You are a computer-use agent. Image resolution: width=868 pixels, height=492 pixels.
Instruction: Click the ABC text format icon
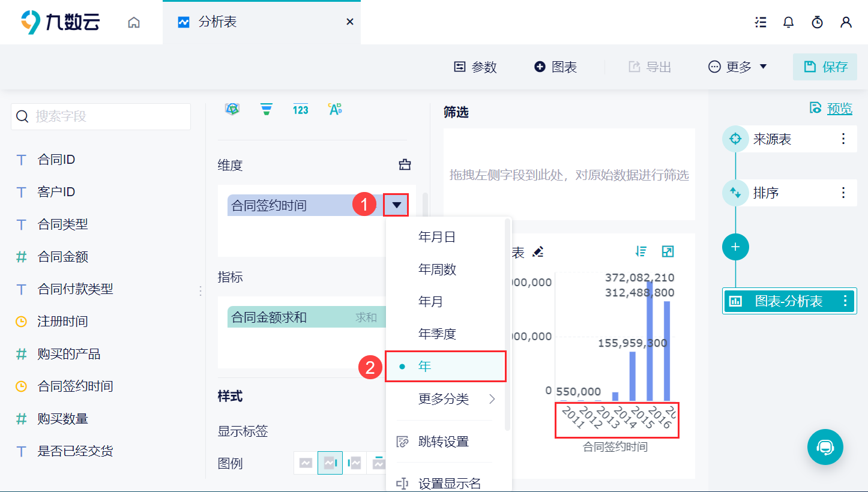pyautogui.click(x=335, y=109)
